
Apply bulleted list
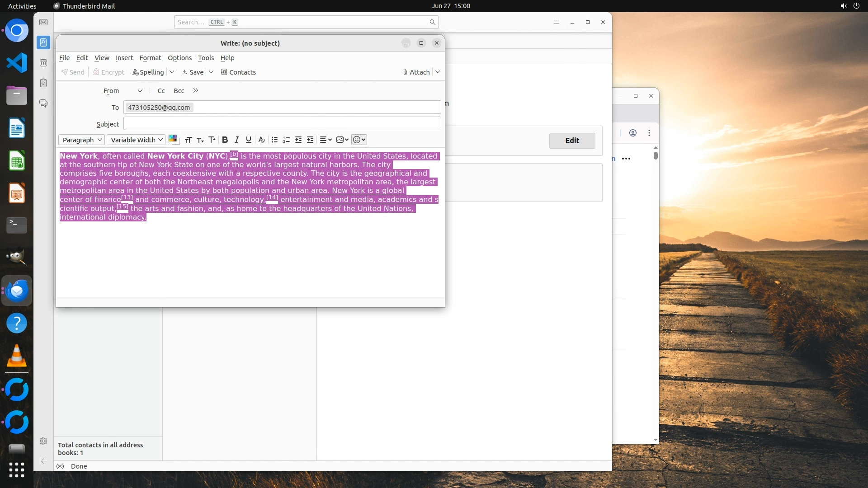click(274, 140)
